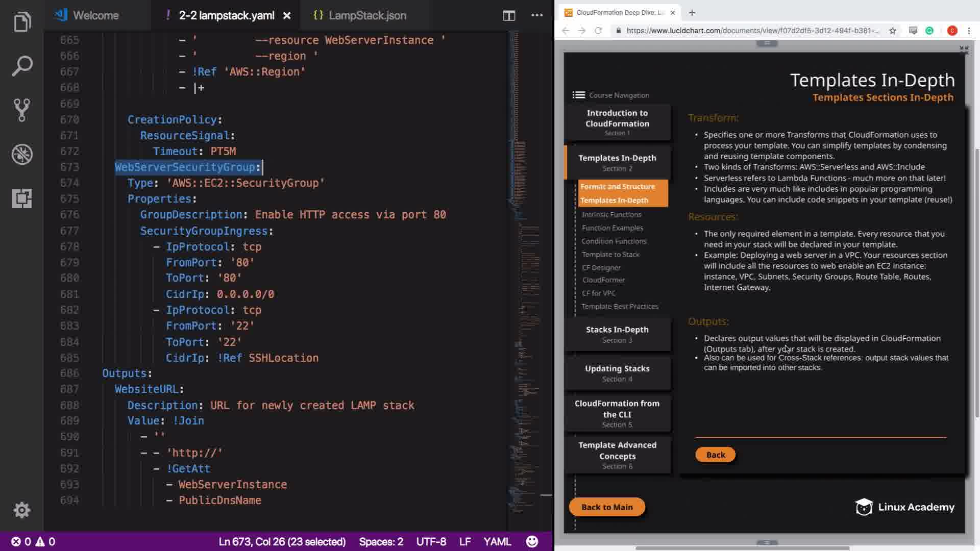Viewport: 980px width, 551px height.
Task: Click the feedback smiley icon
Action: click(532, 541)
